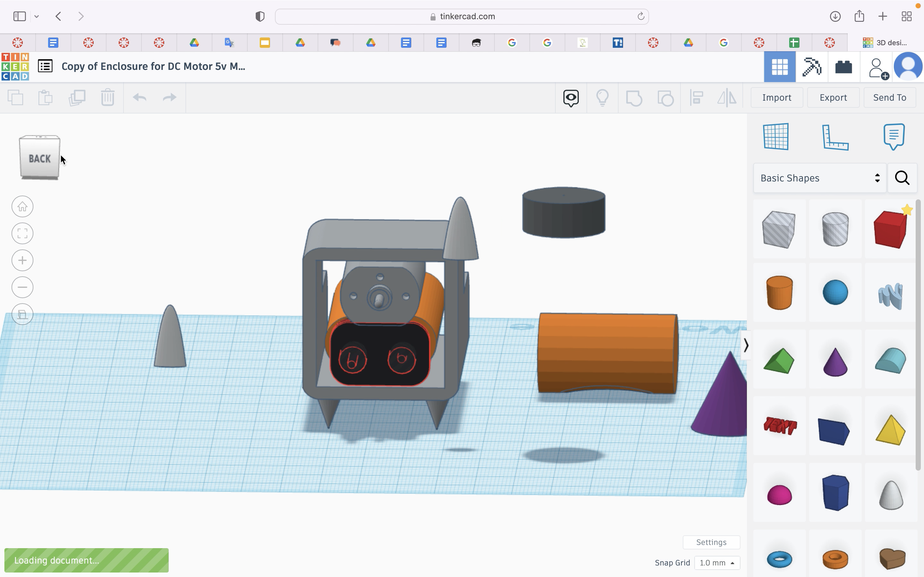
Task: Open the Notes tool icon
Action: (894, 137)
